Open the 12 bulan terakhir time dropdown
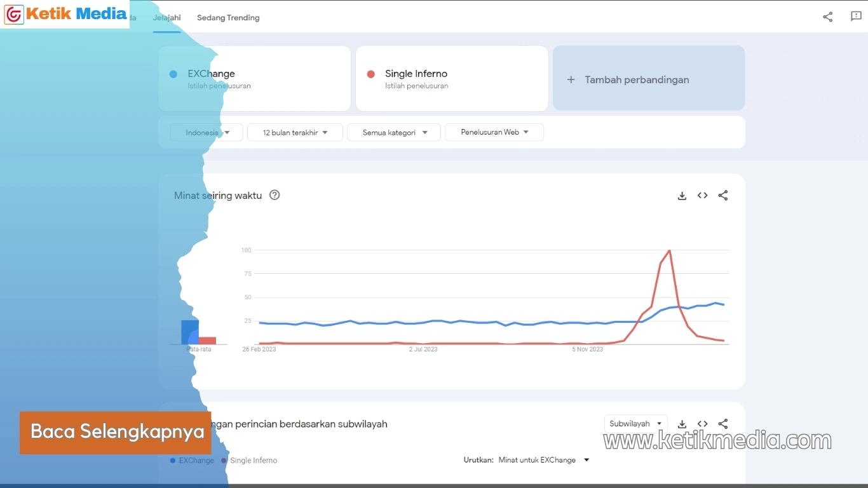This screenshot has height=488, width=868. click(x=295, y=132)
